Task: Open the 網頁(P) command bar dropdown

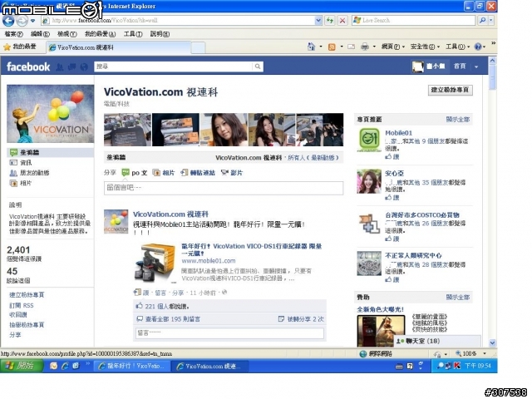Action: (x=393, y=47)
